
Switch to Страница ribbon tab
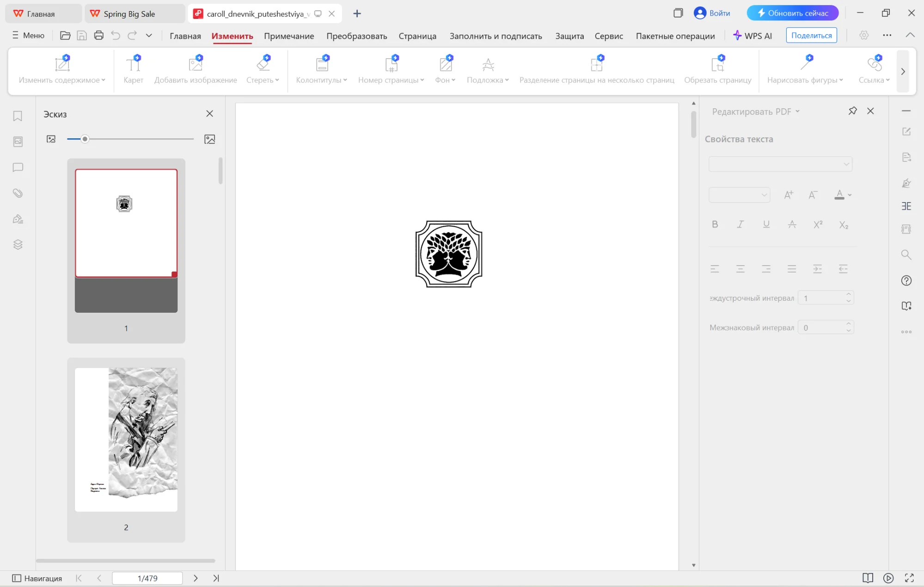(x=417, y=36)
